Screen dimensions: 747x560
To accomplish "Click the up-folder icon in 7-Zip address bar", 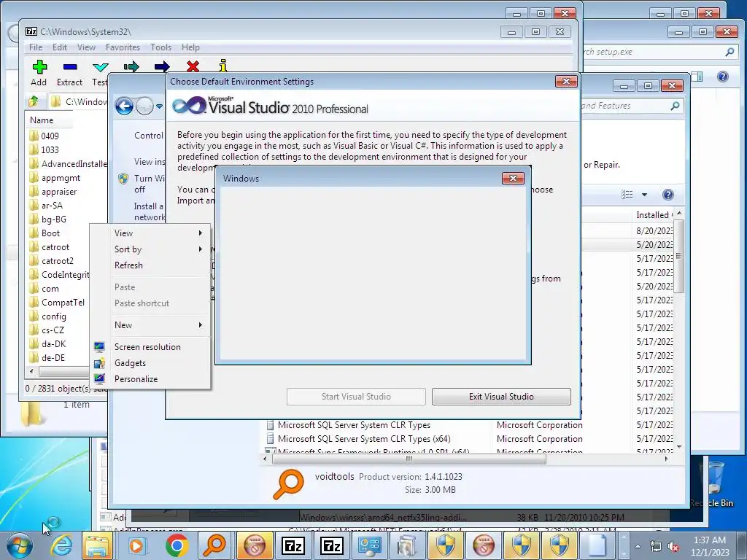I will click(x=34, y=101).
